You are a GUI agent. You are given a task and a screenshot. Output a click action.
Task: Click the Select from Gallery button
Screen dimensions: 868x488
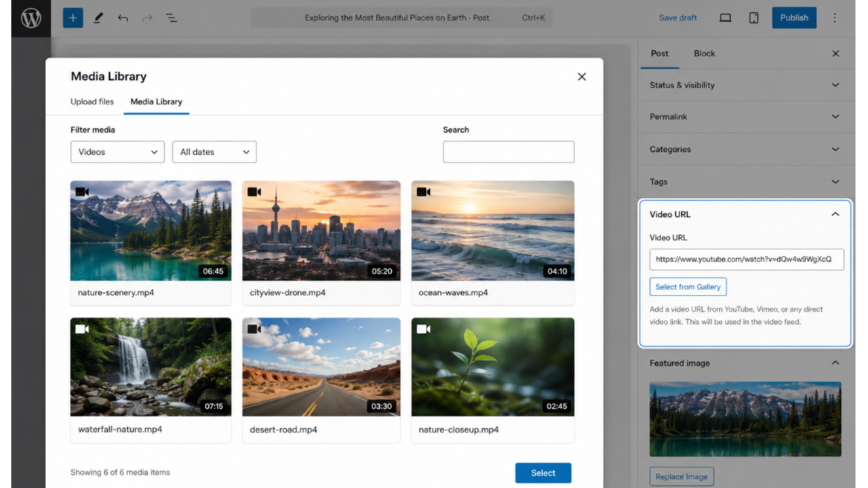pos(688,287)
